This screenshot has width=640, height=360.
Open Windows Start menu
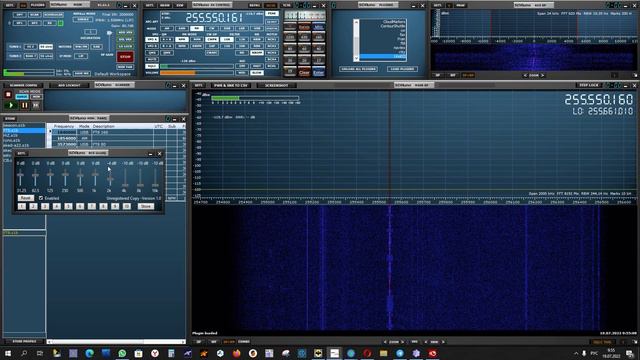click(8, 353)
